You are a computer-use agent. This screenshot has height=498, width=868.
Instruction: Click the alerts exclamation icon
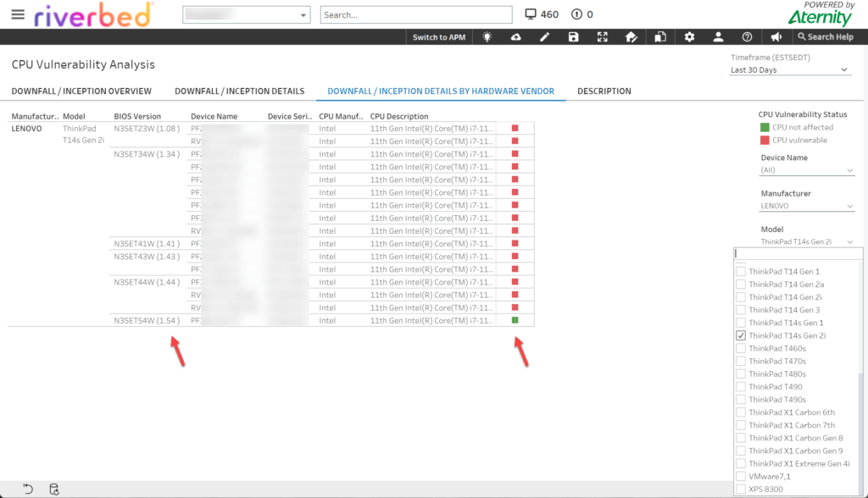point(576,14)
